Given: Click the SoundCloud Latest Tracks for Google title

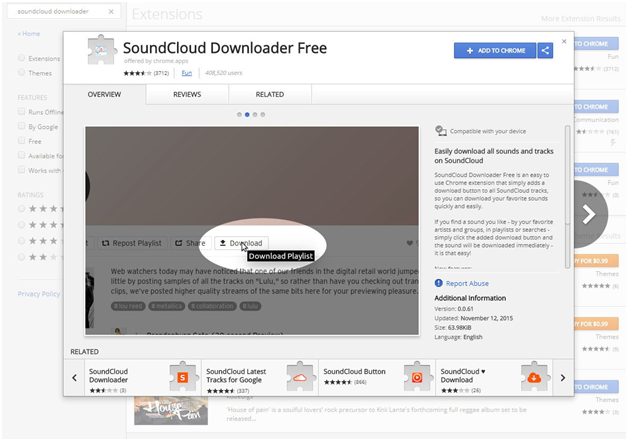Looking at the screenshot, I should [236, 376].
